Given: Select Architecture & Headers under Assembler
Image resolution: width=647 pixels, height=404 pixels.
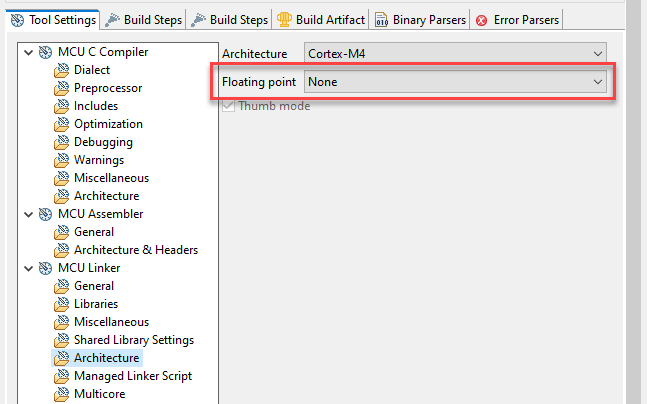Looking at the screenshot, I should (135, 250).
